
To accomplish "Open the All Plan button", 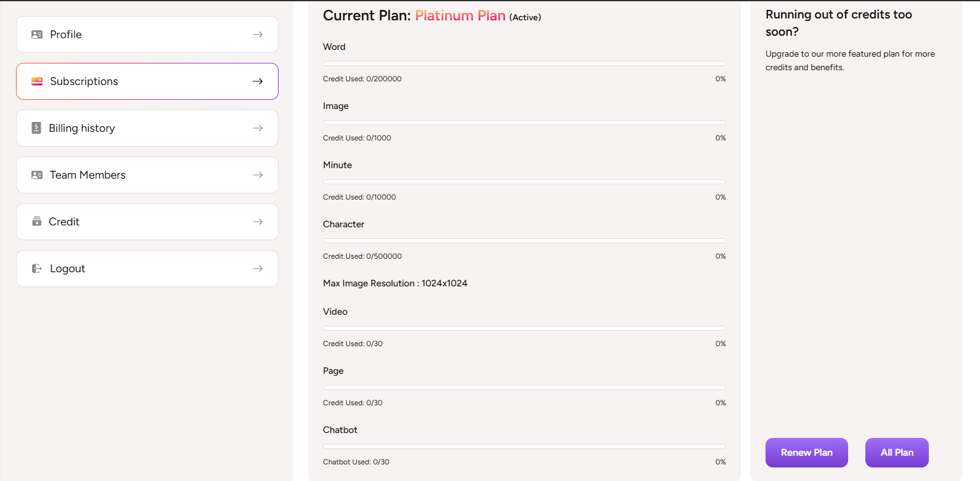I will click(x=897, y=453).
